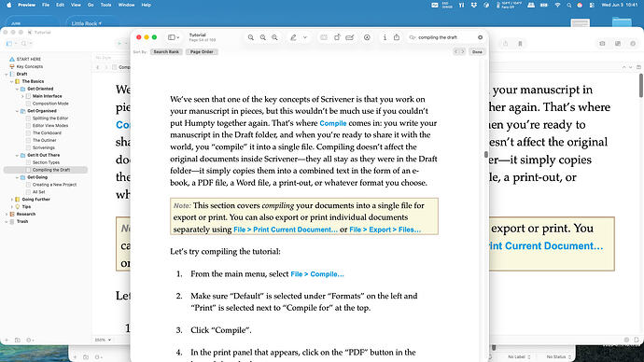Viewport: 644px width, 362px height.
Task: Open the View menu
Action: click(76, 5)
